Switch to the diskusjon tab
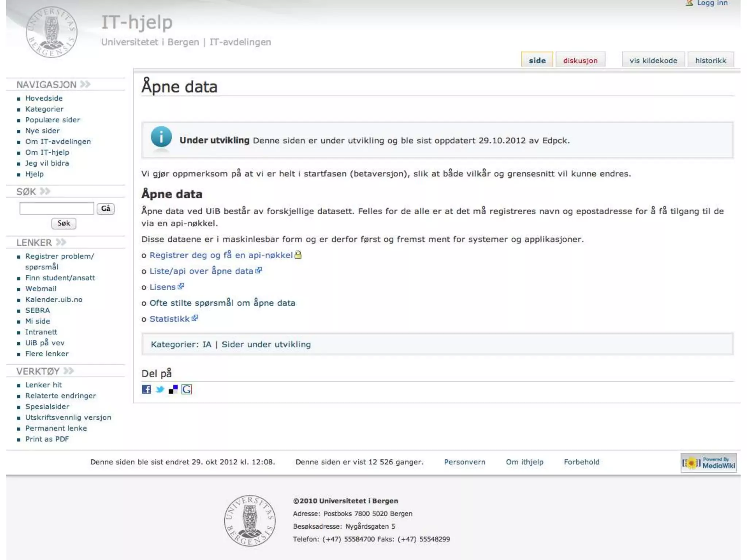 pyautogui.click(x=580, y=61)
